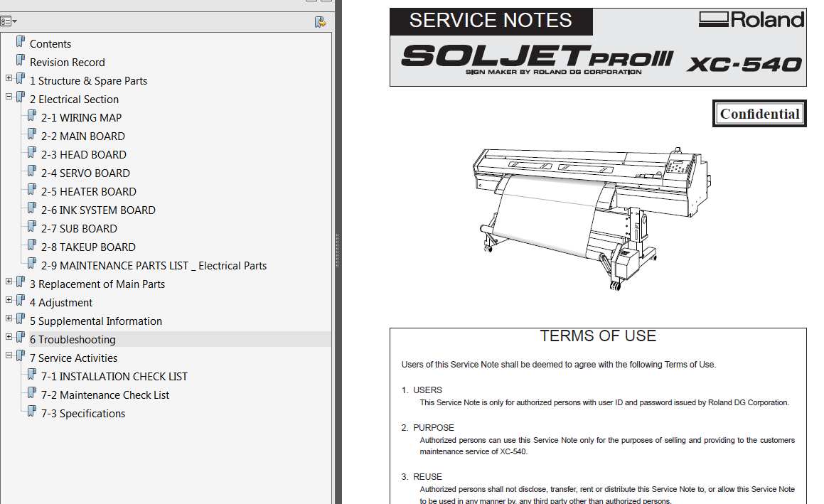
Task: Click the '1. USERS' section heading
Action: click(422, 390)
